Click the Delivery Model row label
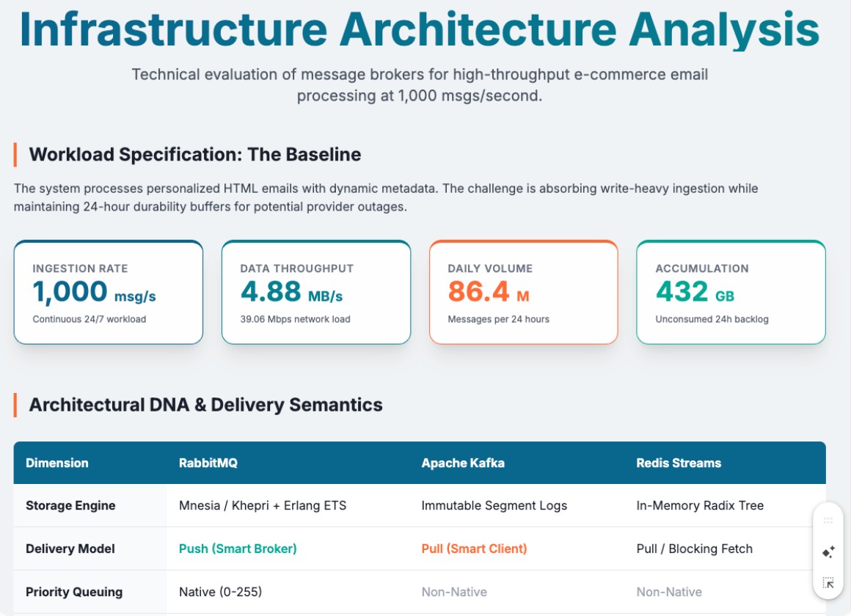This screenshot has height=616, width=851. coord(70,549)
